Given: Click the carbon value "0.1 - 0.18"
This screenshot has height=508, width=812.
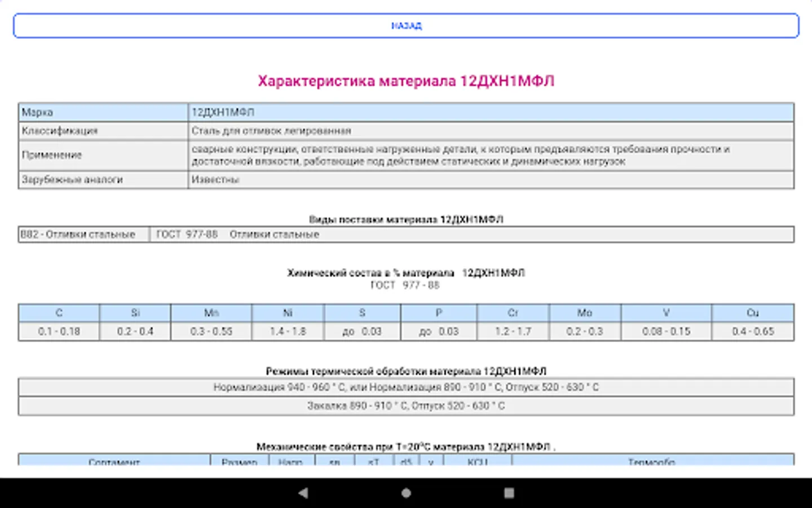Looking at the screenshot, I should tap(59, 331).
